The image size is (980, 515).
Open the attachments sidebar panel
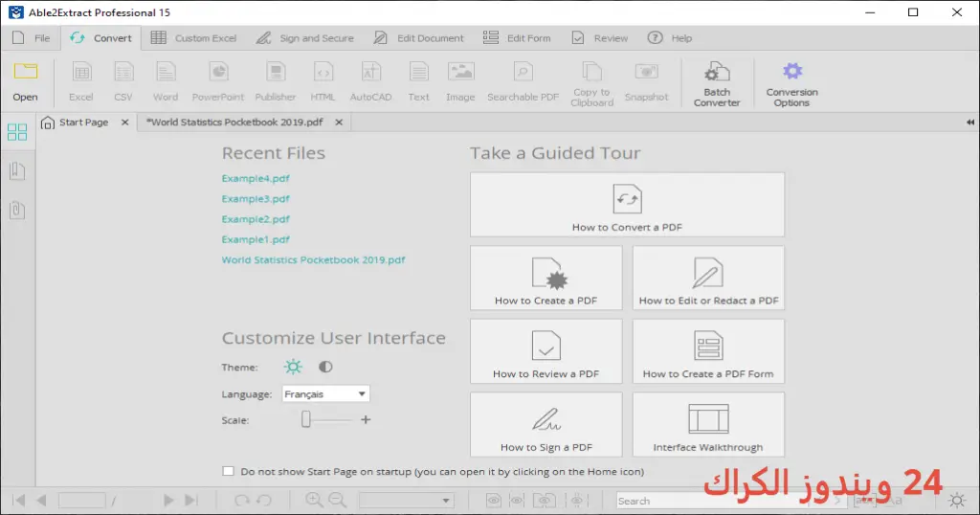tap(17, 210)
